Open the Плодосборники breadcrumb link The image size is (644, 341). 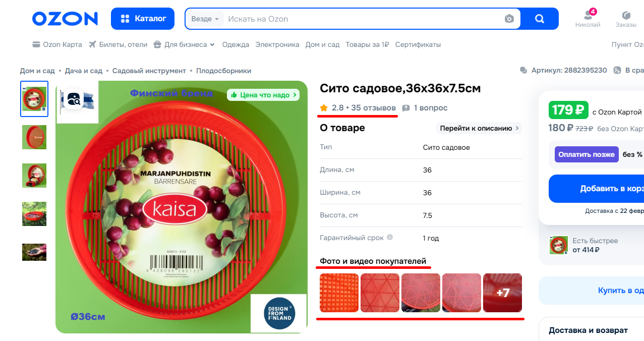coord(223,71)
